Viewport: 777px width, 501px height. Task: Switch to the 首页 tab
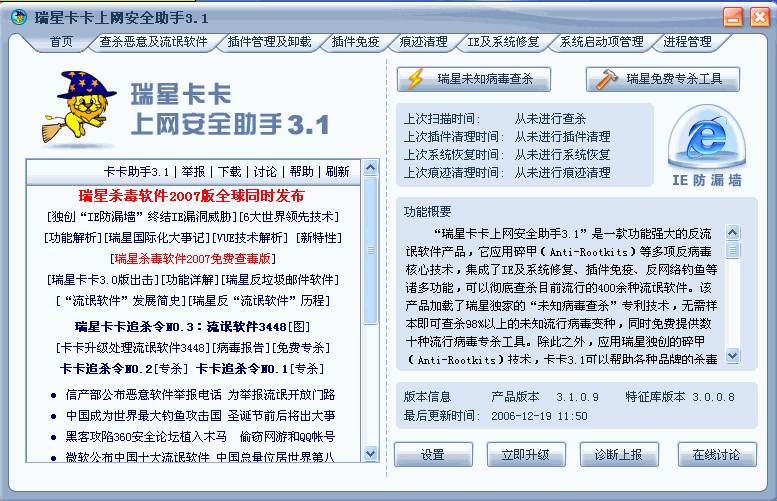pyautogui.click(x=61, y=42)
